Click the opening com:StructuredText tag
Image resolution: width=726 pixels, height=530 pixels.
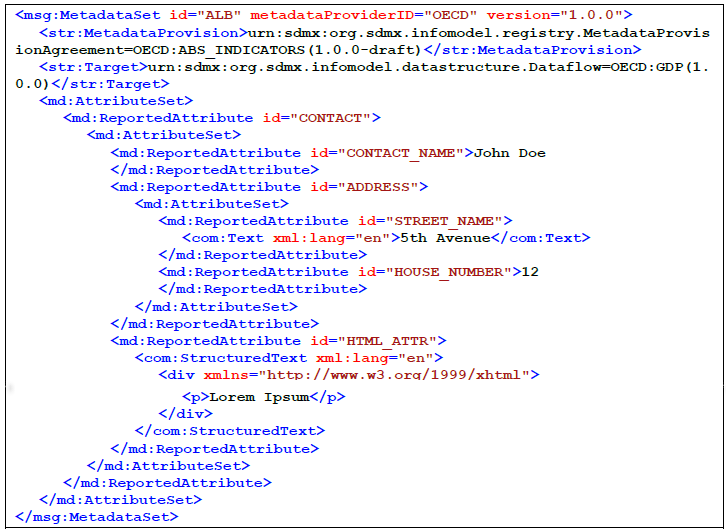[222, 358]
